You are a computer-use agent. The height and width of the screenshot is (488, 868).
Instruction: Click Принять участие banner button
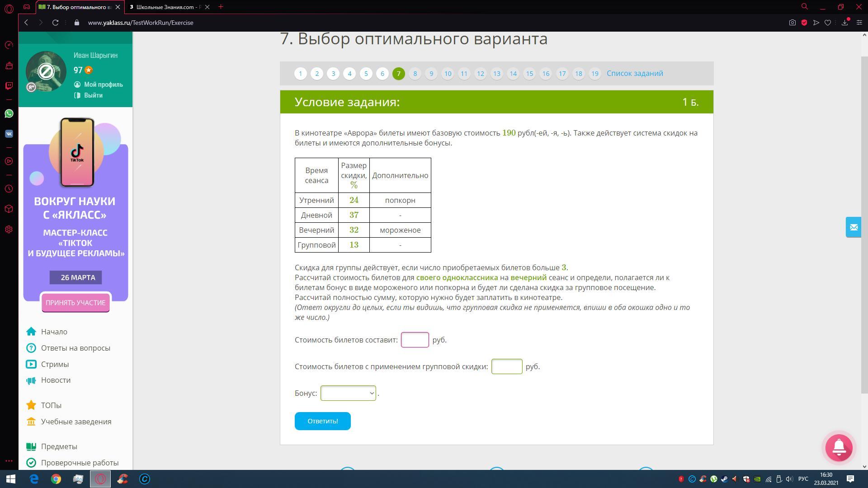tap(75, 303)
